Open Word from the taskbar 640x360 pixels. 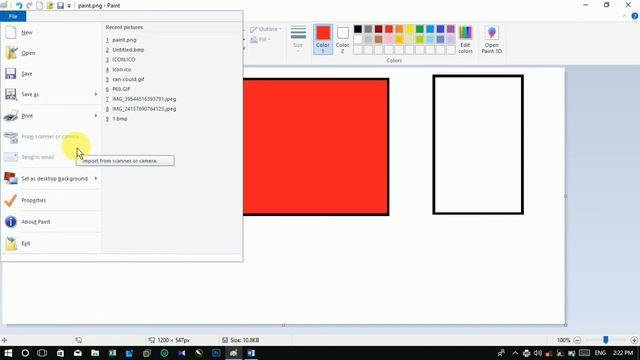pyautogui.click(x=251, y=353)
